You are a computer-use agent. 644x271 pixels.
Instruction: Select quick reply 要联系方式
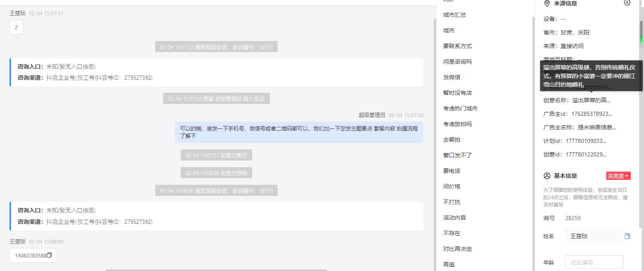point(458,46)
